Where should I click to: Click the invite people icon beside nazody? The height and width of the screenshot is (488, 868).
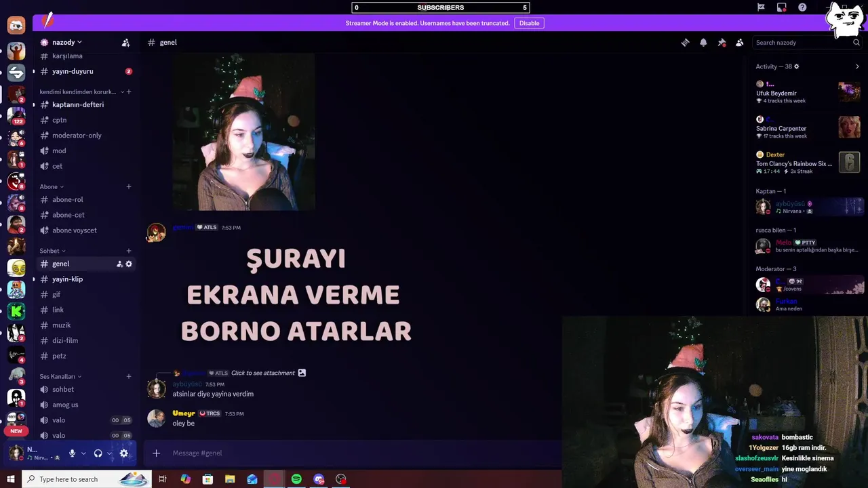coord(125,42)
